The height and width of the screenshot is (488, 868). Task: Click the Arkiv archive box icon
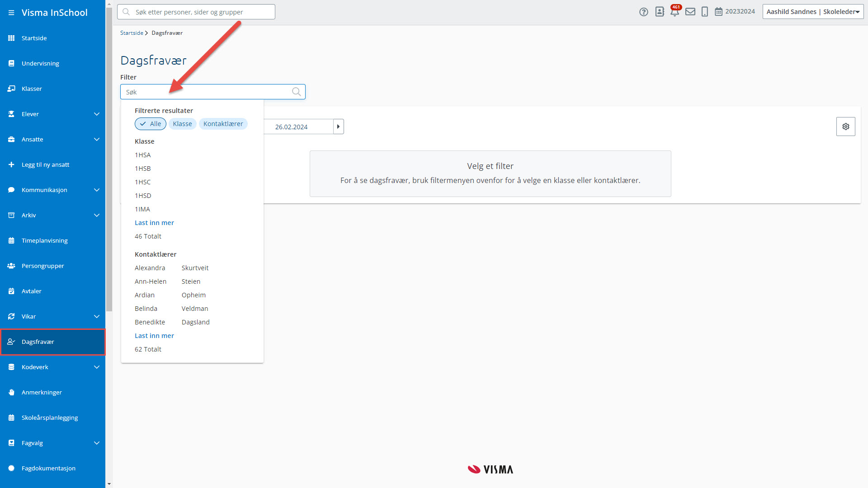coord(11,215)
